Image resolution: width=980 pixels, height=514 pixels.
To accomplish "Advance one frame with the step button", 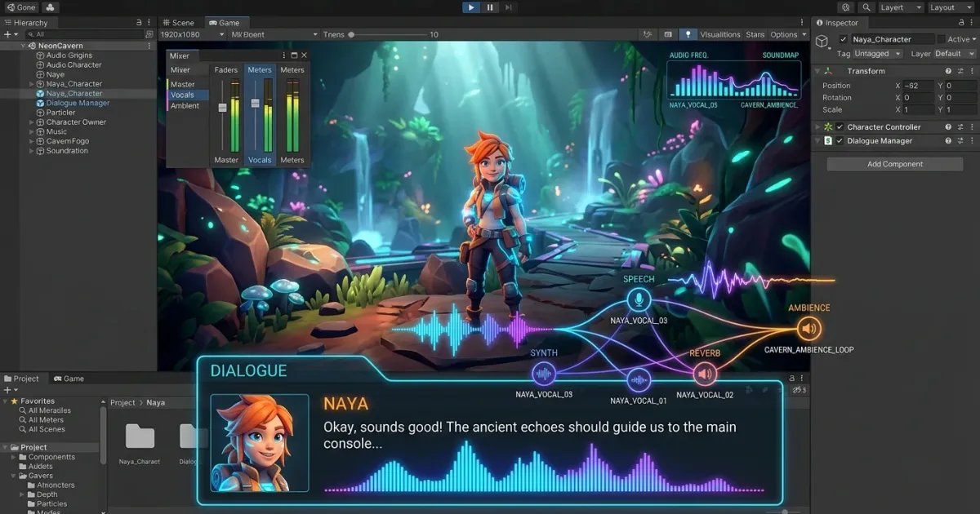I will [509, 7].
